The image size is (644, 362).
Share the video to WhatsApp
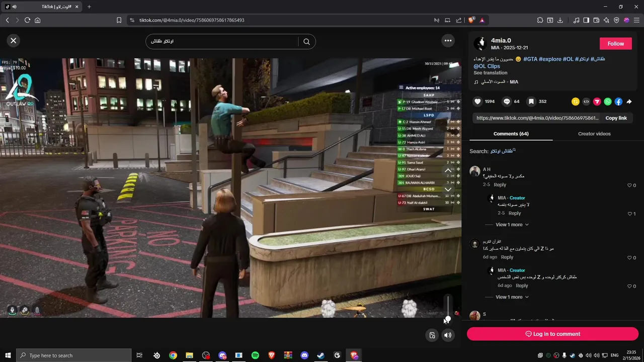pyautogui.click(x=608, y=102)
